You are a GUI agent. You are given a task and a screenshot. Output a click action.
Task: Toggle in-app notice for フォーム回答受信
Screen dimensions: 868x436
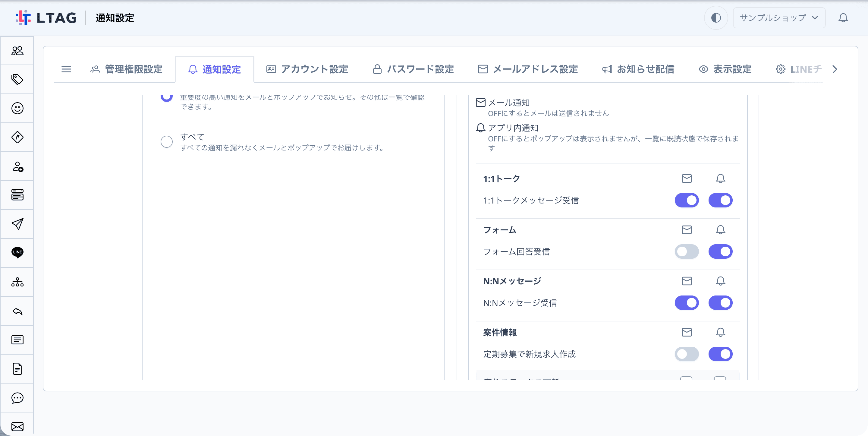pyautogui.click(x=720, y=251)
